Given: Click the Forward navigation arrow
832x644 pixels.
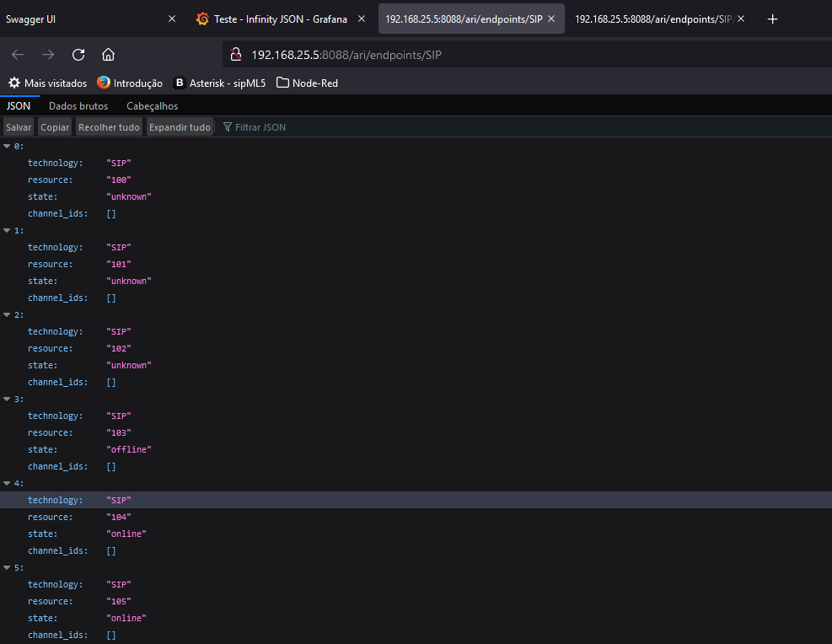Looking at the screenshot, I should (47, 54).
